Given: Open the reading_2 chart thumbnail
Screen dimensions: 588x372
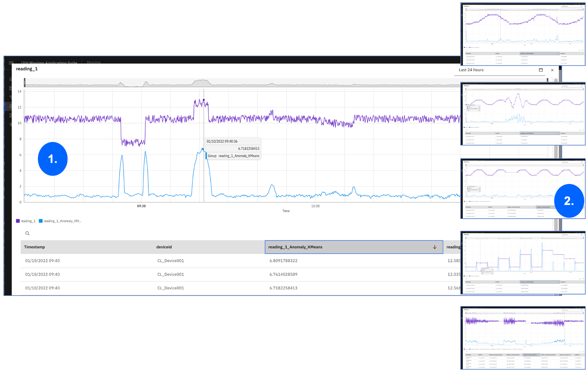Looking at the screenshot, I should point(523,34).
